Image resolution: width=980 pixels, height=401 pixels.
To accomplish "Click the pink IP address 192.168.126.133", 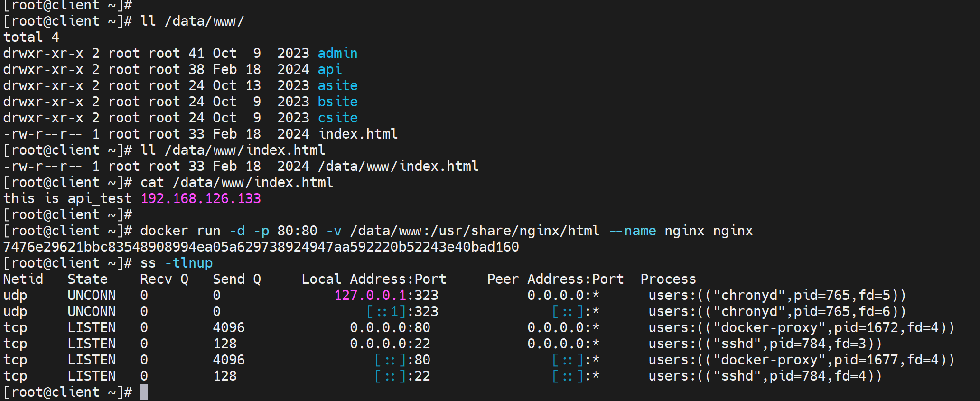I will (201, 198).
